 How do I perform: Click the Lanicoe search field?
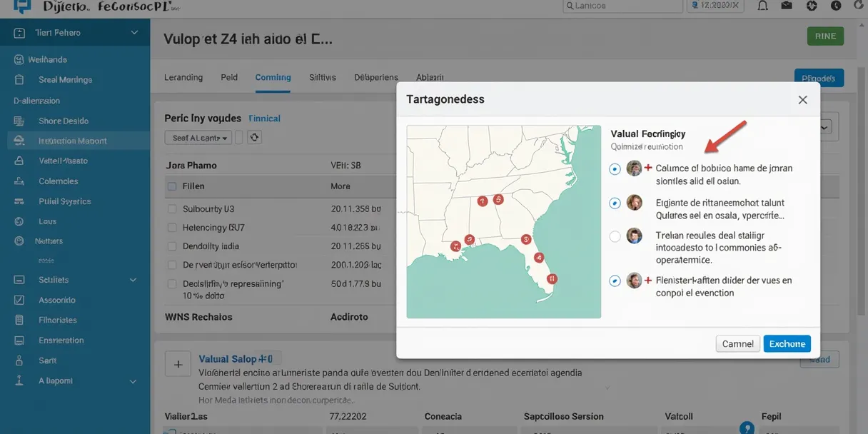tap(620, 6)
